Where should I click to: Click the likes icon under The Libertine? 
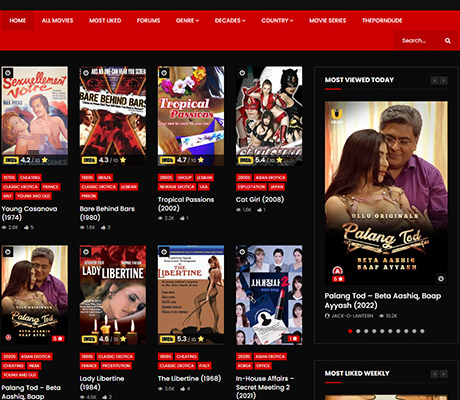click(183, 388)
